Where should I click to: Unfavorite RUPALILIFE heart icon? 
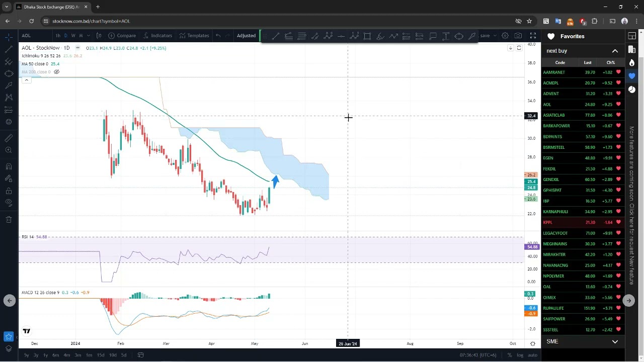[x=618, y=308]
